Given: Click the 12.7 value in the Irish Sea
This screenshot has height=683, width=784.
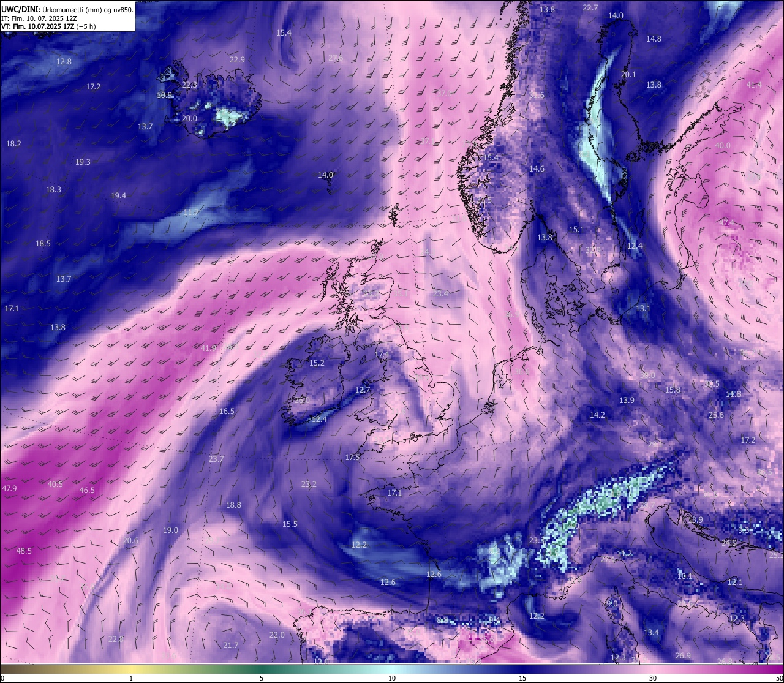Looking at the screenshot, I should [363, 390].
